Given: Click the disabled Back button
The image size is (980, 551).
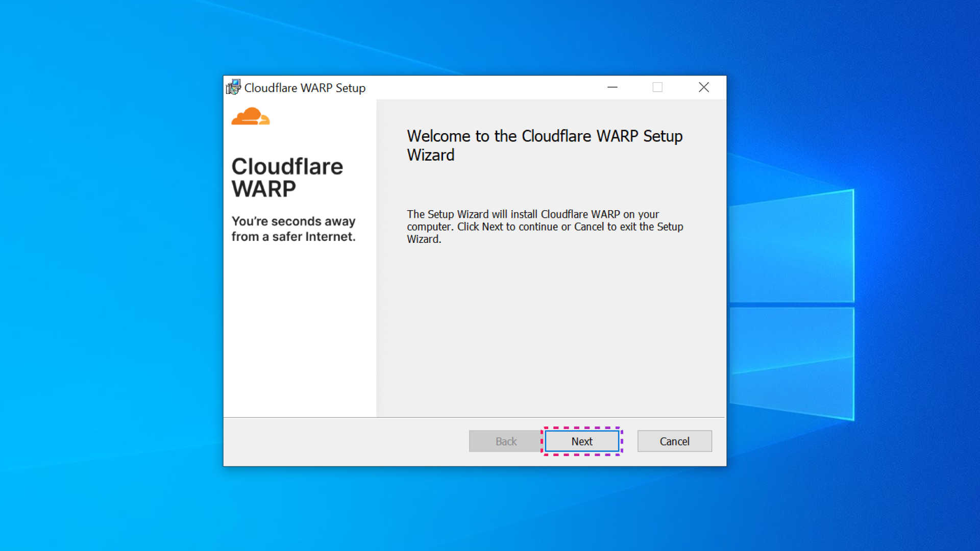Looking at the screenshot, I should click(505, 441).
